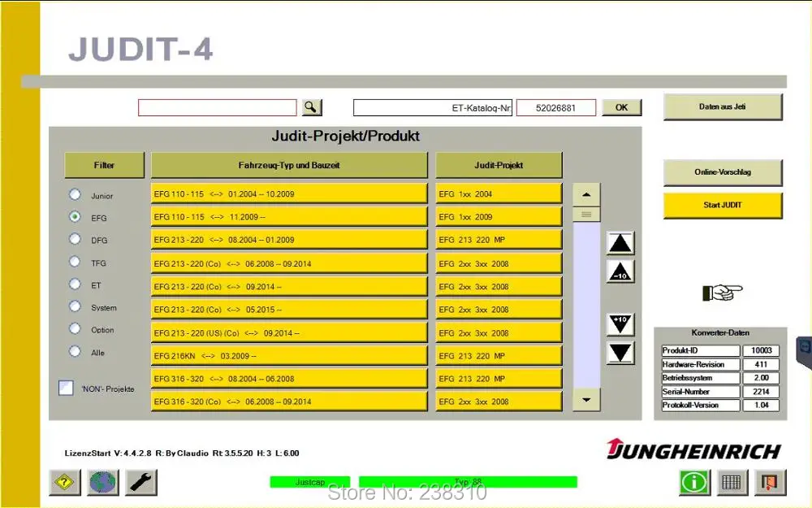Click the globe language icon
812x508 pixels.
tap(103, 483)
